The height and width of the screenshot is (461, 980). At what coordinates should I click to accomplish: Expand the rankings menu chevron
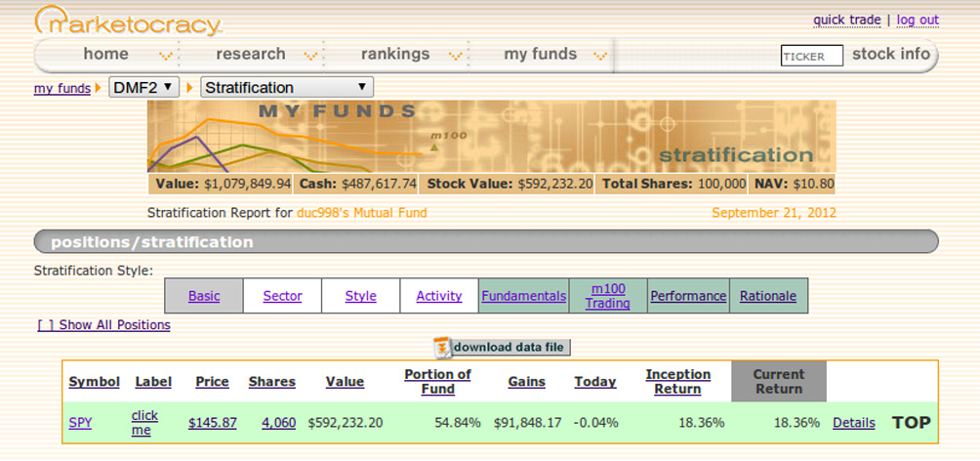(x=456, y=56)
